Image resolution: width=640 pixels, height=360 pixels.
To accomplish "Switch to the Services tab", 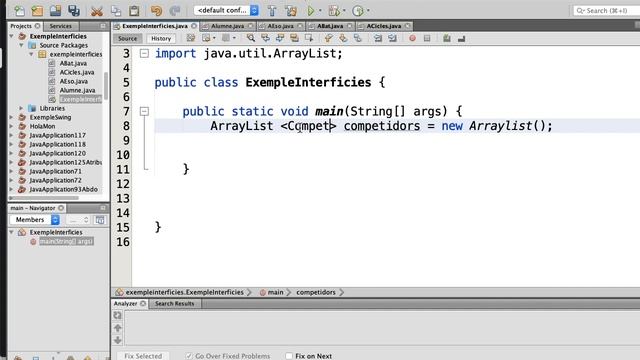I will pos(60,26).
